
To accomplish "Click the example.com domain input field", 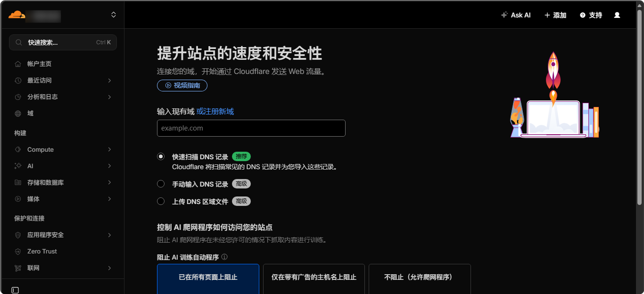I will 251,128.
